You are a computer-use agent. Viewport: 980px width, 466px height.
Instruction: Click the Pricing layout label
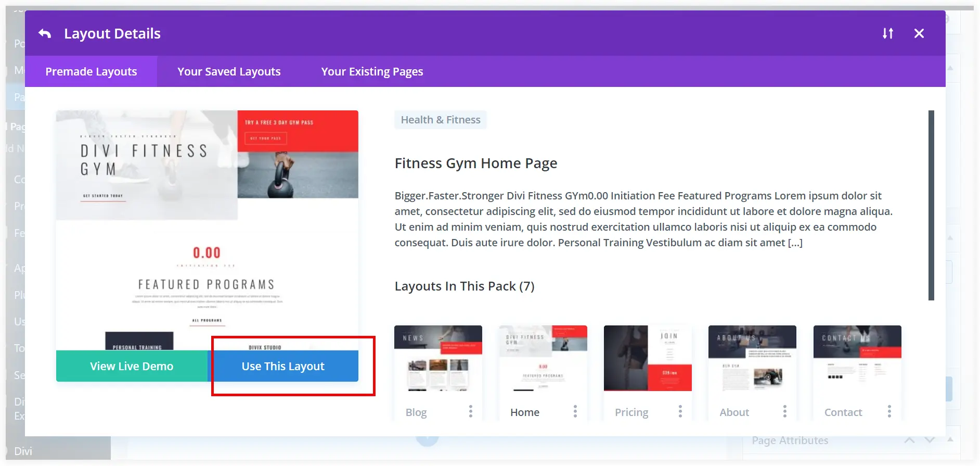pos(631,412)
